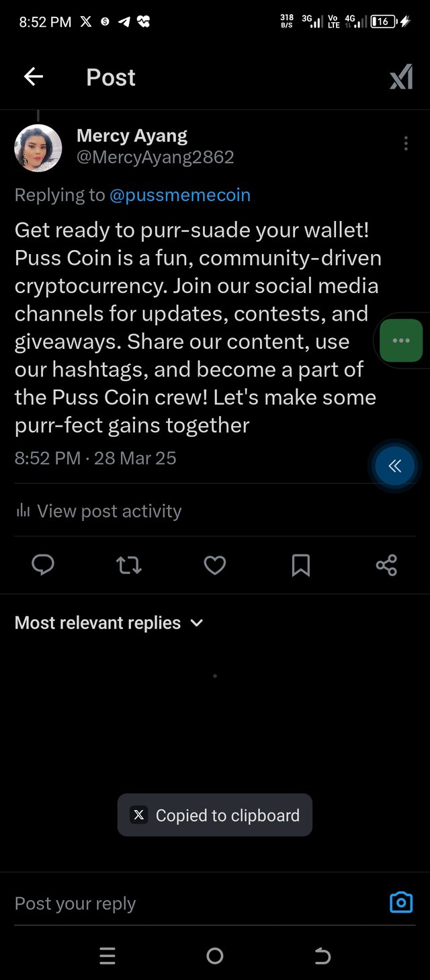
Task: Repost this post with the retweet icon
Action: pyautogui.click(x=129, y=565)
